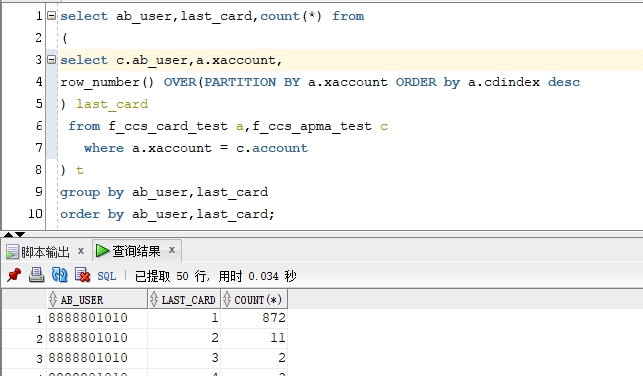Screen dimensions: 643x376
Task: Select the cell with count 11
Action: pyautogui.click(x=254, y=338)
